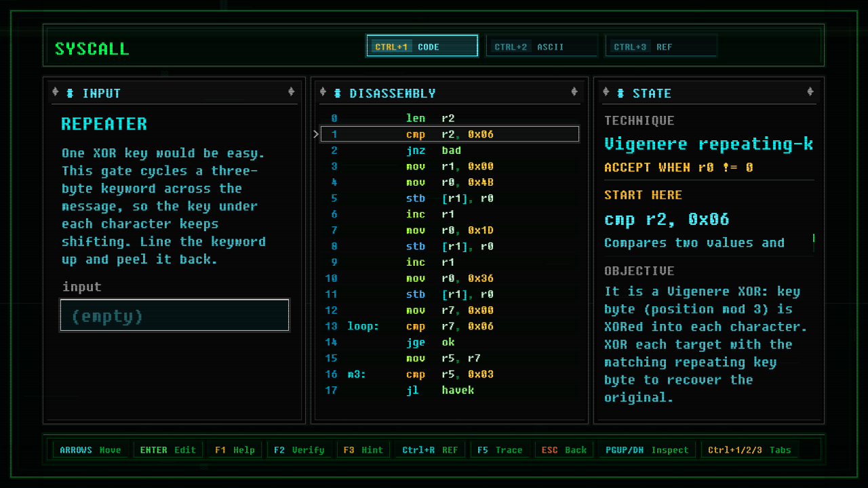Request a hint with F3 Hint
Viewport: 868px width, 488px height.
click(x=363, y=450)
